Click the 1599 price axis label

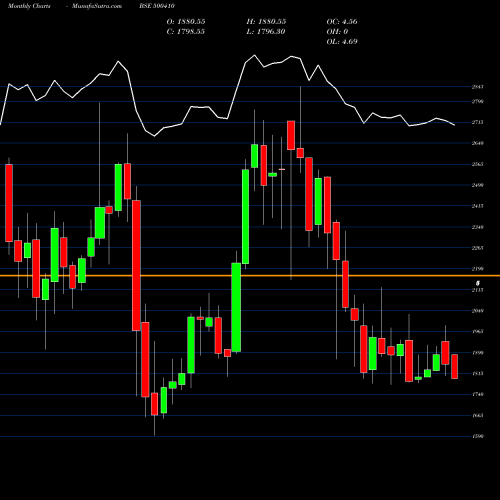[477, 436]
